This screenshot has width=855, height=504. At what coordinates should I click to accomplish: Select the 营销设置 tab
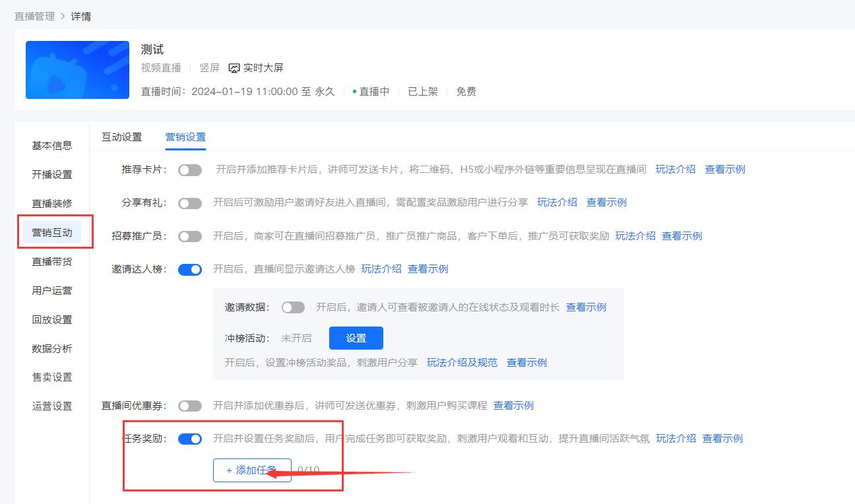click(185, 137)
